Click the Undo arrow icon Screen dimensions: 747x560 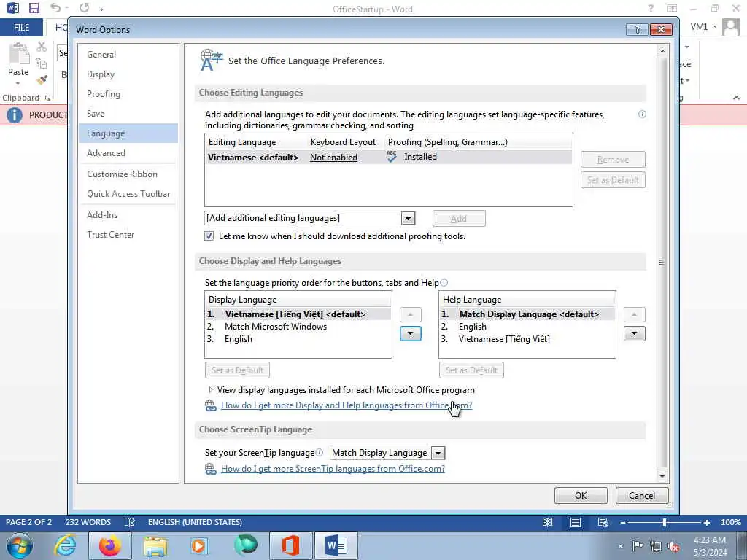pyautogui.click(x=55, y=8)
